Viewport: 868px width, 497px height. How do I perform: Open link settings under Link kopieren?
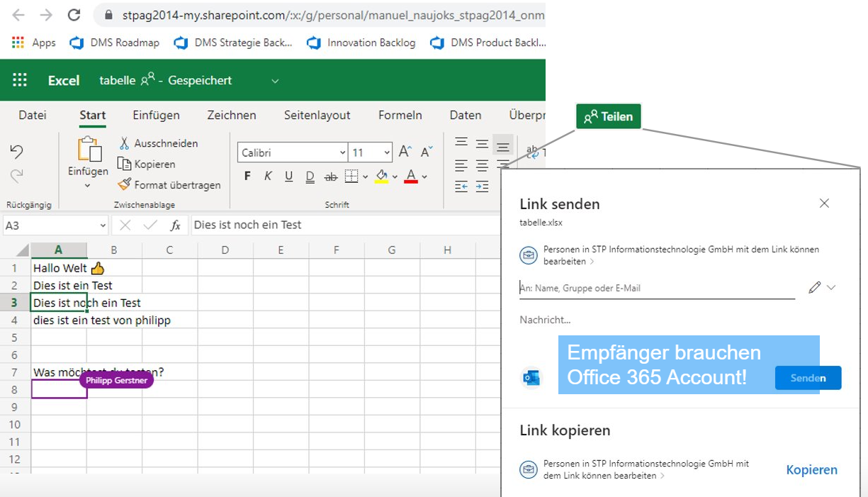click(635, 469)
